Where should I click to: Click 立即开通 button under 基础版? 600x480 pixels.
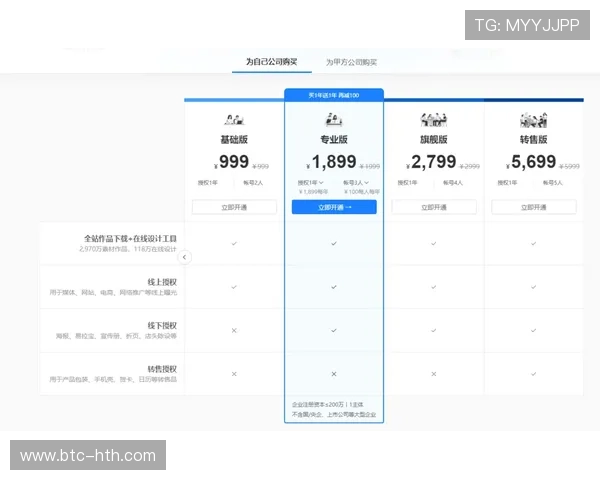(234, 207)
